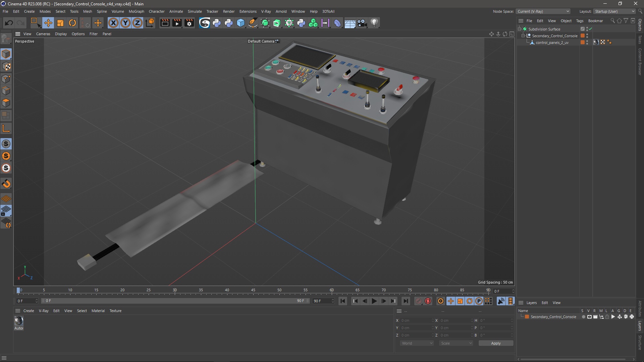Toggle layer solo dot for Secondary_Control_Console
Viewport: 644px width, 362px height.
pyautogui.click(x=583, y=317)
